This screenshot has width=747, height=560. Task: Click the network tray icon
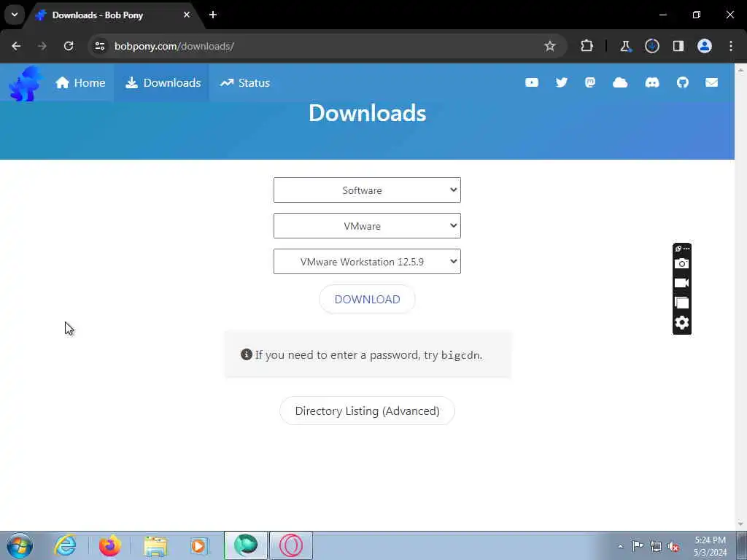(656, 546)
